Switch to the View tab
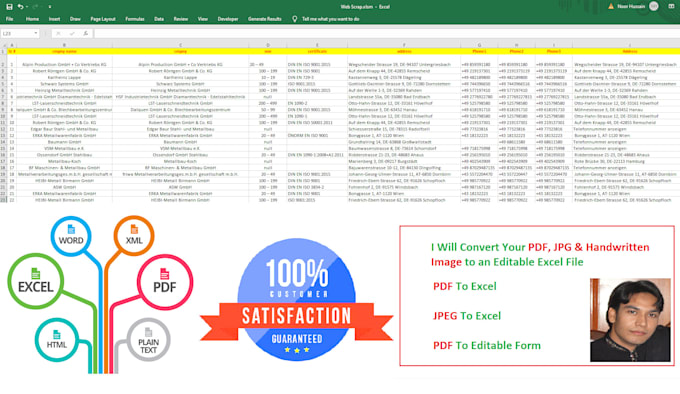This screenshot has width=680, height=394. [x=203, y=19]
